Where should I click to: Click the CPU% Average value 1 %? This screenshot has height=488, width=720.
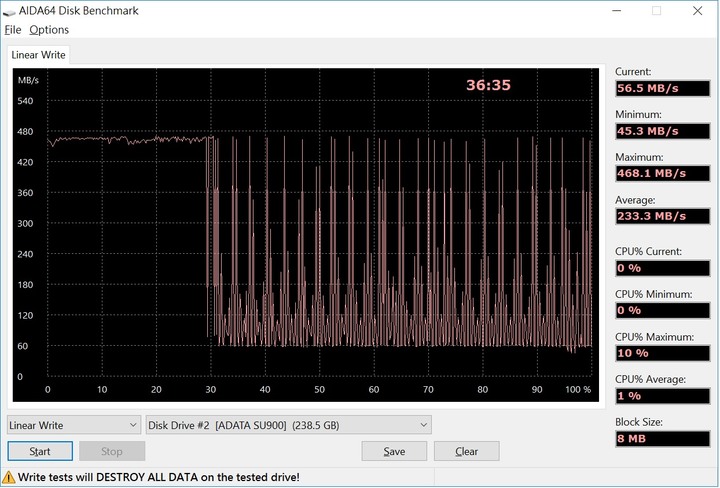663,396
